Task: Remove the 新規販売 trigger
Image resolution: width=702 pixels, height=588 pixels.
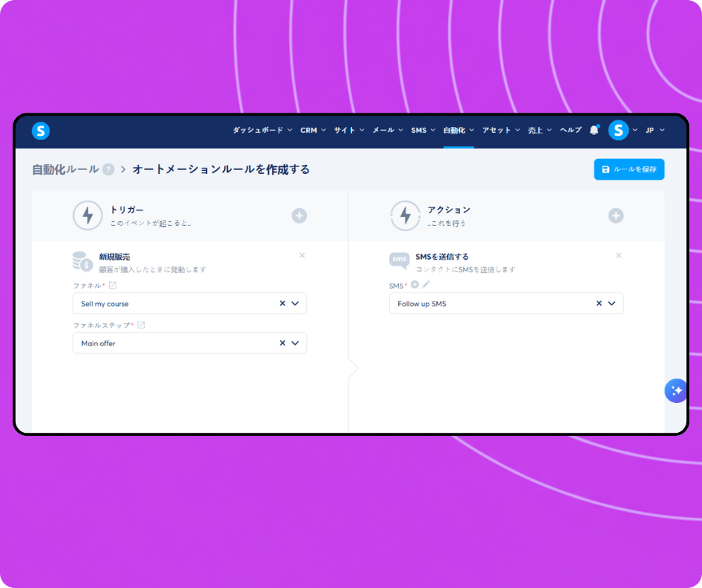Action: (302, 255)
